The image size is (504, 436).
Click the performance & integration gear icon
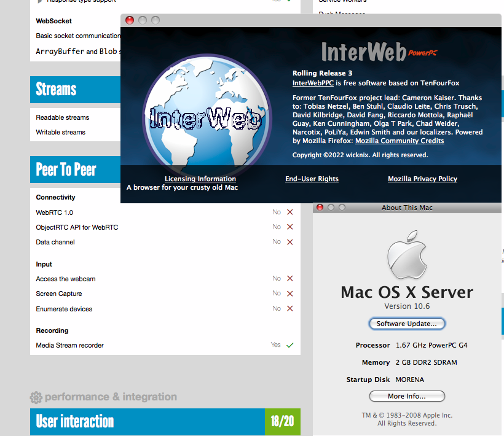tap(36, 397)
